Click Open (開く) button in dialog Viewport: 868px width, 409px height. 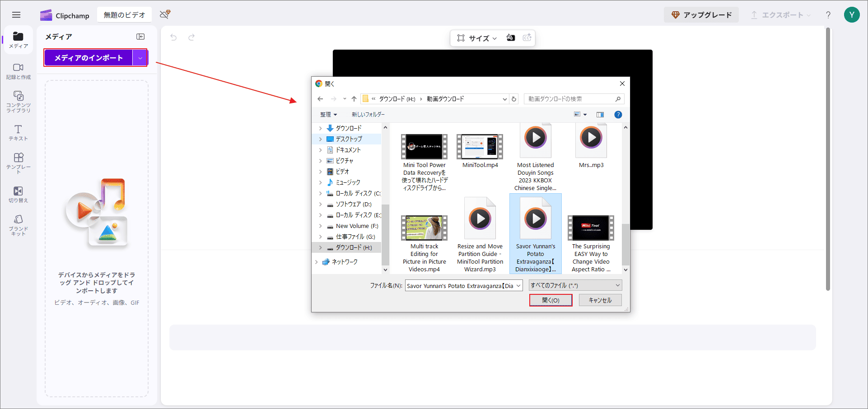pos(551,300)
